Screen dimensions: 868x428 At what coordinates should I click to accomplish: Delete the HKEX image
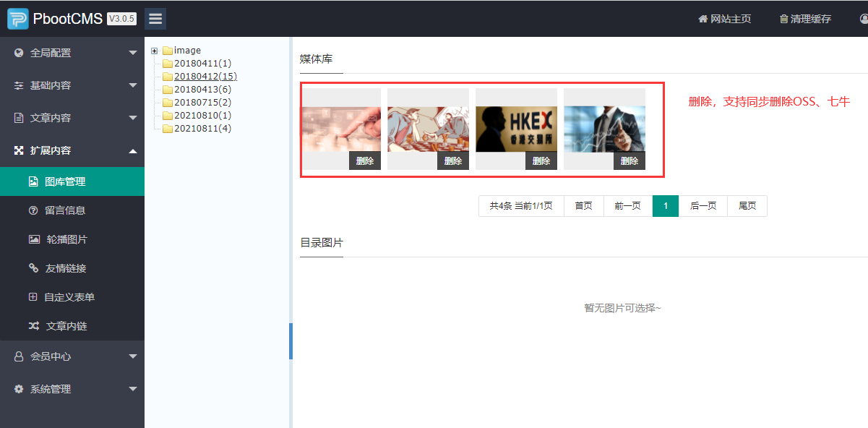(x=541, y=161)
